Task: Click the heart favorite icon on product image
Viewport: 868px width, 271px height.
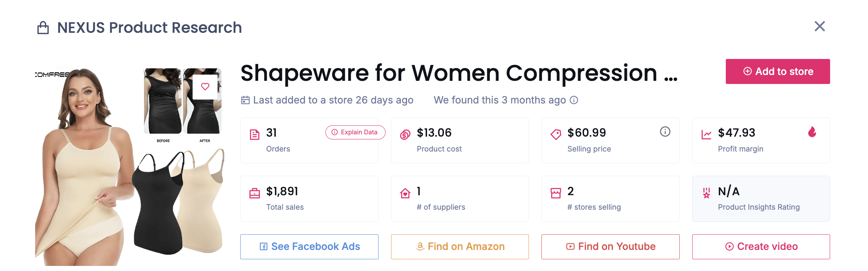Action: [205, 87]
